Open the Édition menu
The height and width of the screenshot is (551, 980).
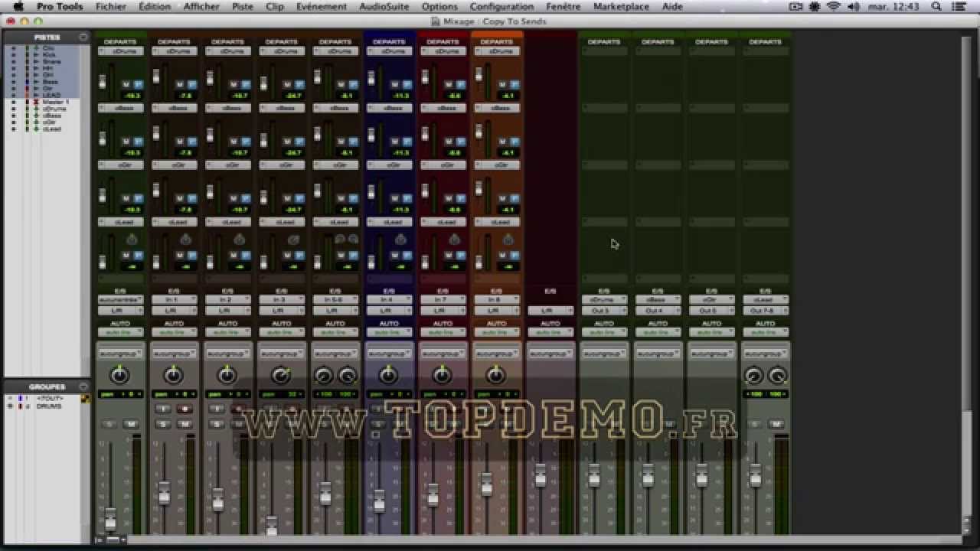(x=155, y=6)
